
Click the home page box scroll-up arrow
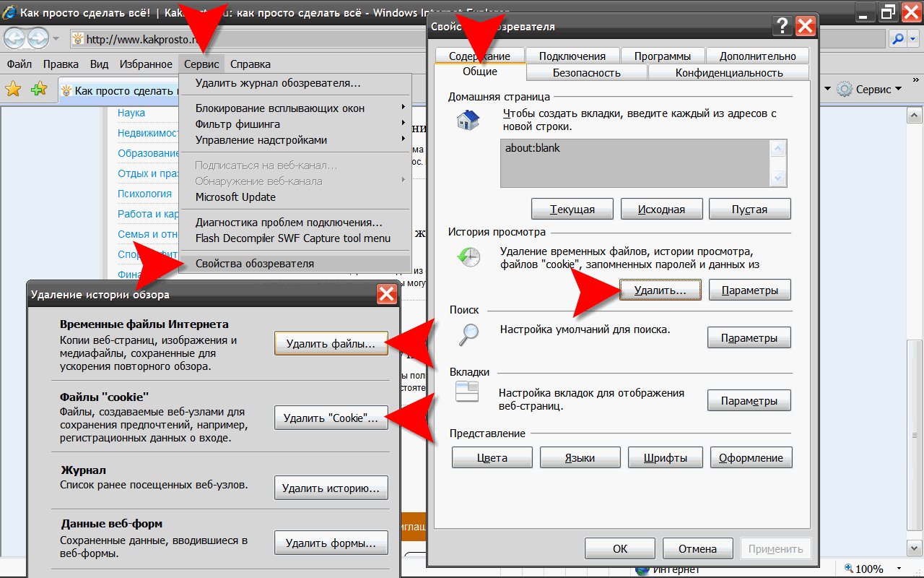778,149
